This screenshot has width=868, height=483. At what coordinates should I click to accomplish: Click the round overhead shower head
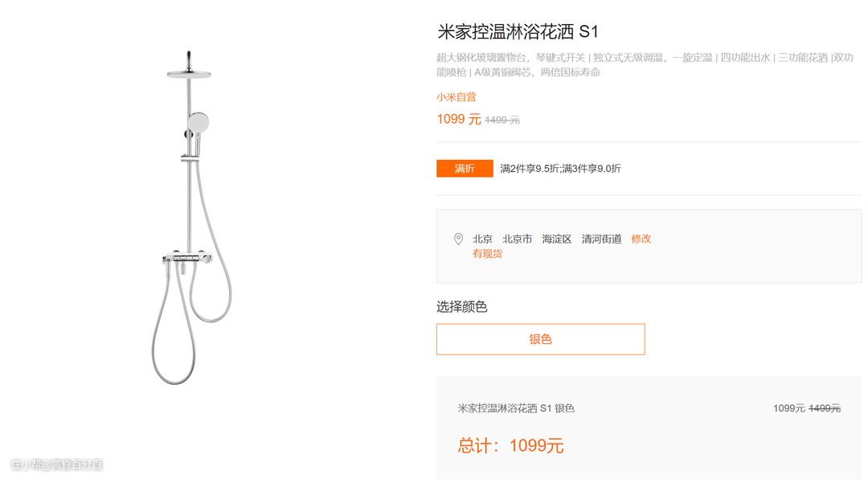point(189,74)
